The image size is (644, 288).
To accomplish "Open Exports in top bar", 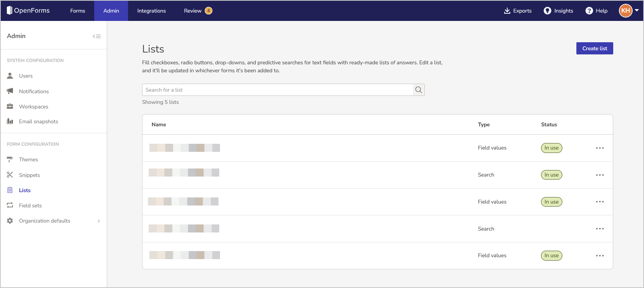I will tap(517, 11).
